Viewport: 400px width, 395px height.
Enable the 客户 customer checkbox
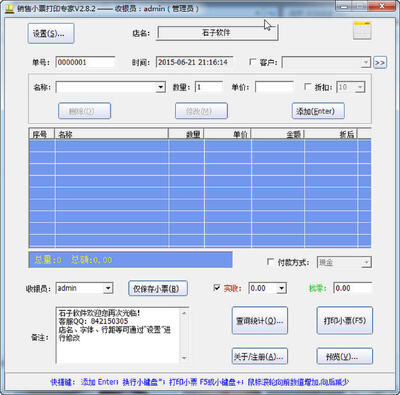click(253, 62)
